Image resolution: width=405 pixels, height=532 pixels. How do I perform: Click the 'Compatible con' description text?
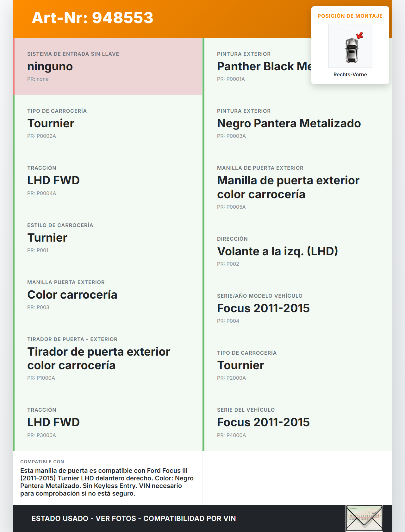click(x=107, y=482)
